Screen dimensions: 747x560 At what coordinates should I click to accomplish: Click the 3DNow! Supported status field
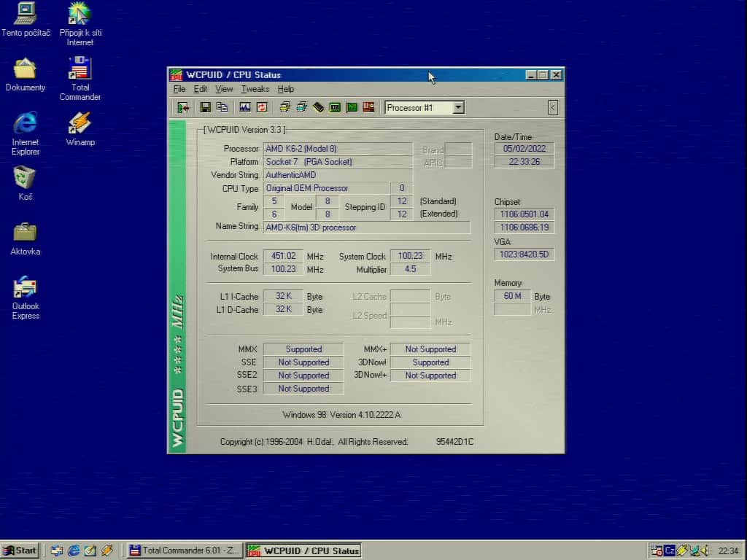(x=430, y=362)
